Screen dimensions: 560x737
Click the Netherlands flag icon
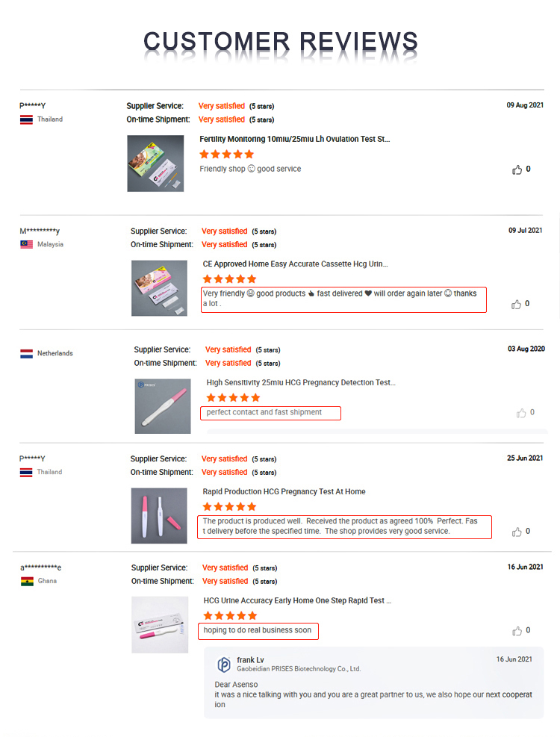pyautogui.click(x=26, y=353)
